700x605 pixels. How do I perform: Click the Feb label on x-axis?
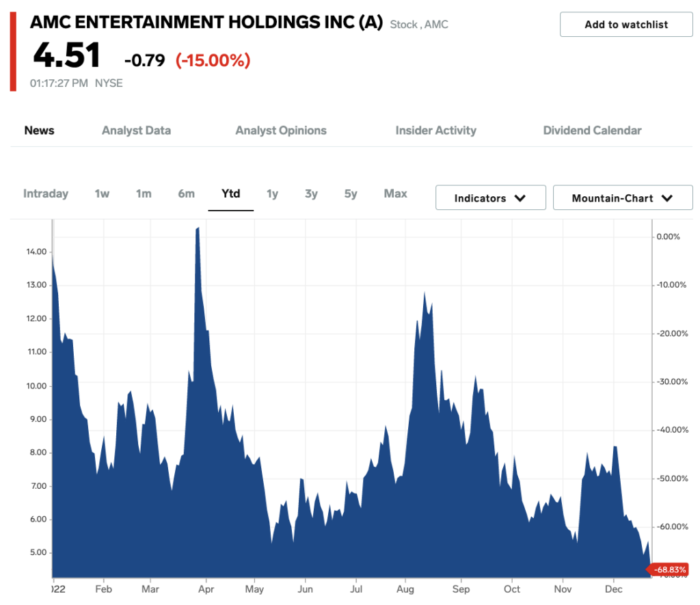[103, 589]
